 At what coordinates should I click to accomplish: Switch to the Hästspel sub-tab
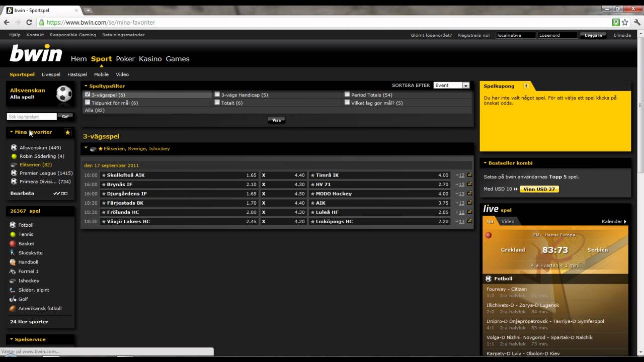[x=77, y=74]
